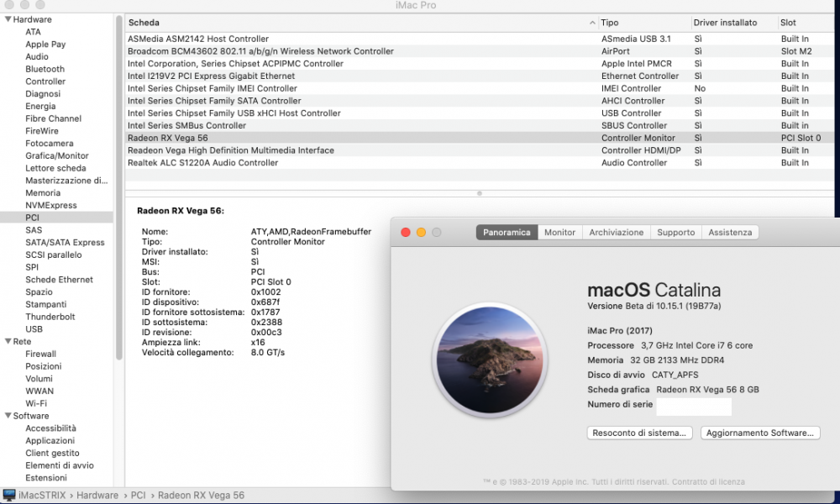Click the ID dispositivo value 0x687f
Viewport: 840px width, 504px height.
(265, 302)
